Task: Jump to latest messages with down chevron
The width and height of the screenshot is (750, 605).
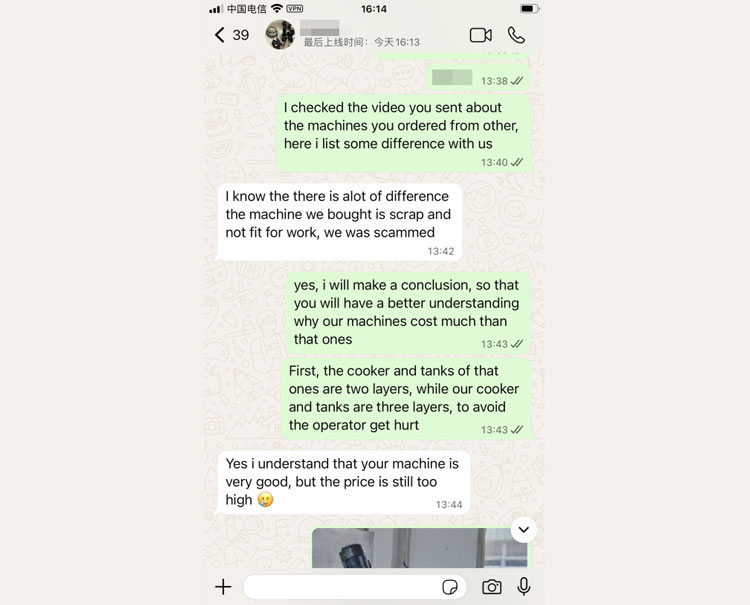Action: tap(524, 530)
